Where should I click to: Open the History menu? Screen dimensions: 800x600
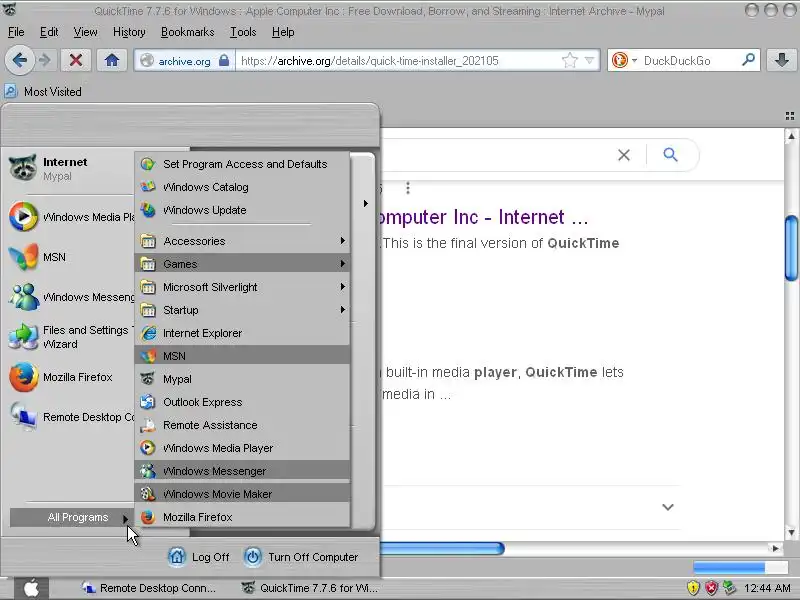pyautogui.click(x=129, y=32)
